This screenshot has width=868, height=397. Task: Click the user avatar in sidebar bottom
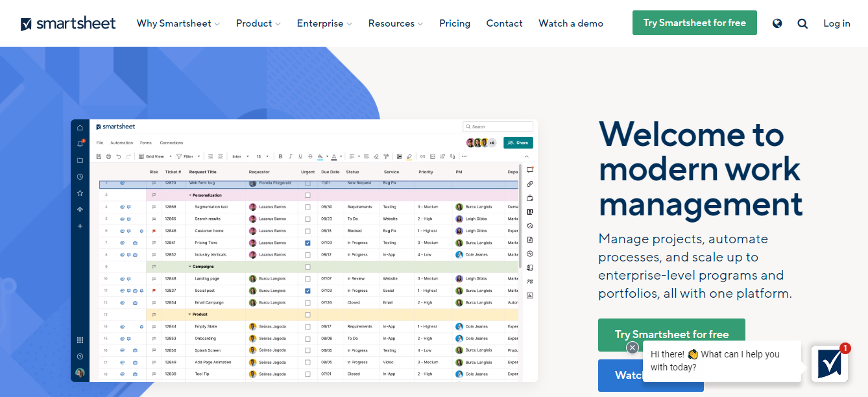pos(80,373)
